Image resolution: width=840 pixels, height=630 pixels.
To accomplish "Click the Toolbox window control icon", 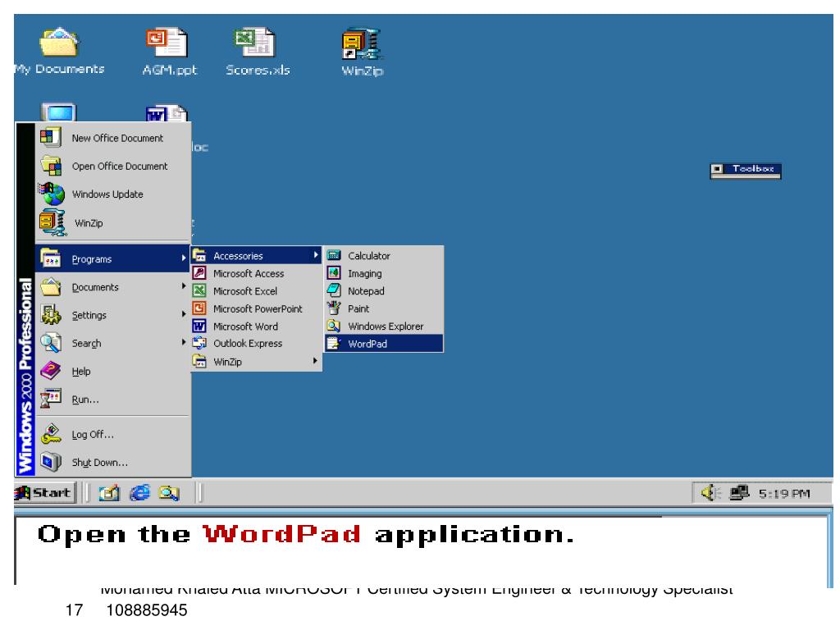I will coord(717,169).
